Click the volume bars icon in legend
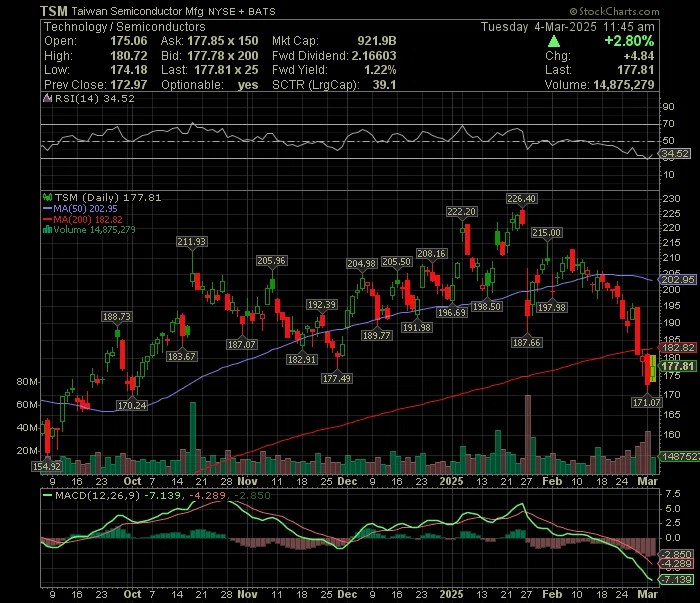 (47, 230)
